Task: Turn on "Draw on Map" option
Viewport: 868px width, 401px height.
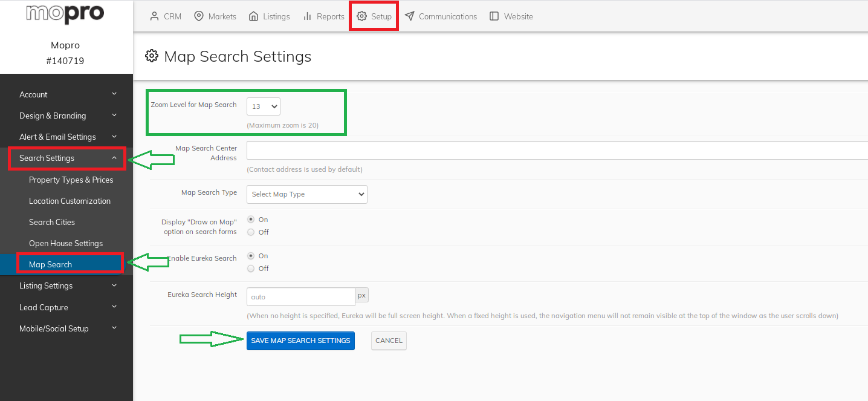Action: coord(251,220)
